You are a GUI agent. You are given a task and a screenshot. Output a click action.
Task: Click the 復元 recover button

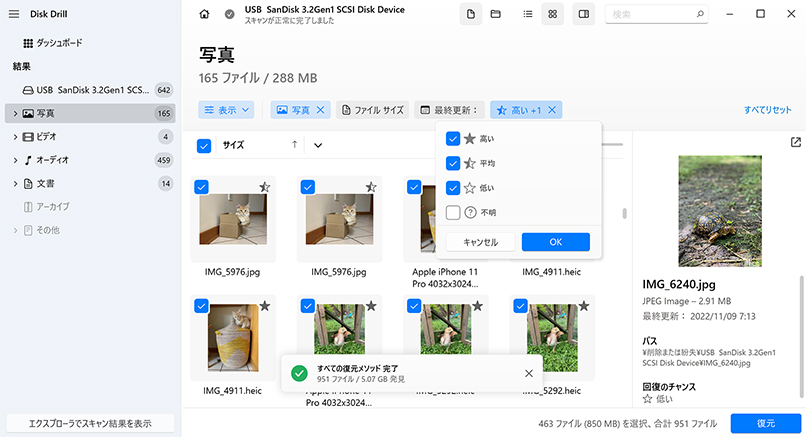click(765, 423)
